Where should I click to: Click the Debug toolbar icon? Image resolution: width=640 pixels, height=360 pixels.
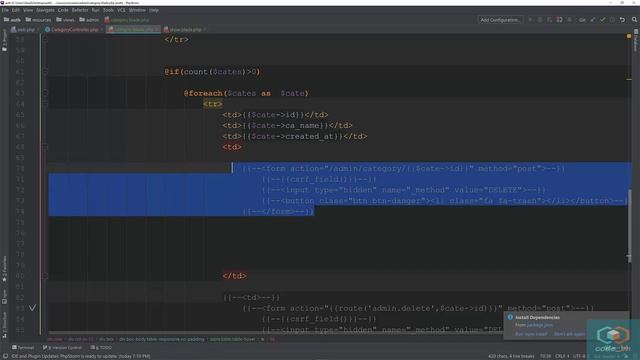540,20
